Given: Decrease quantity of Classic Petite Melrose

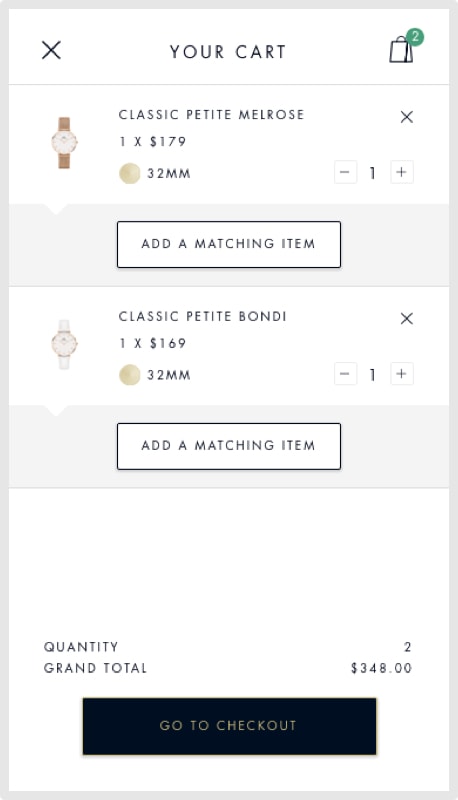Looking at the screenshot, I should (345, 172).
